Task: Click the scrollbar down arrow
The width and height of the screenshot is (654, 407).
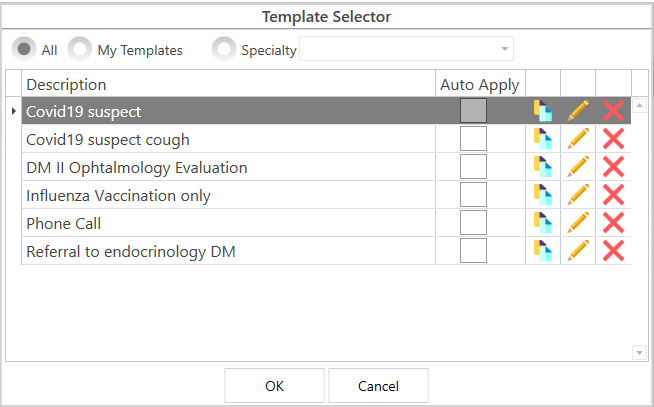Action: pyautogui.click(x=640, y=352)
